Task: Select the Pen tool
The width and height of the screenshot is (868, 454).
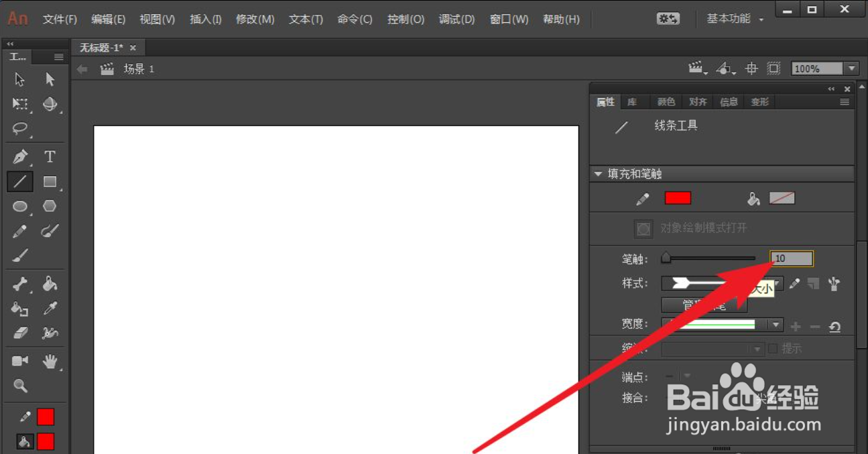Action: [x=20, y=157]
